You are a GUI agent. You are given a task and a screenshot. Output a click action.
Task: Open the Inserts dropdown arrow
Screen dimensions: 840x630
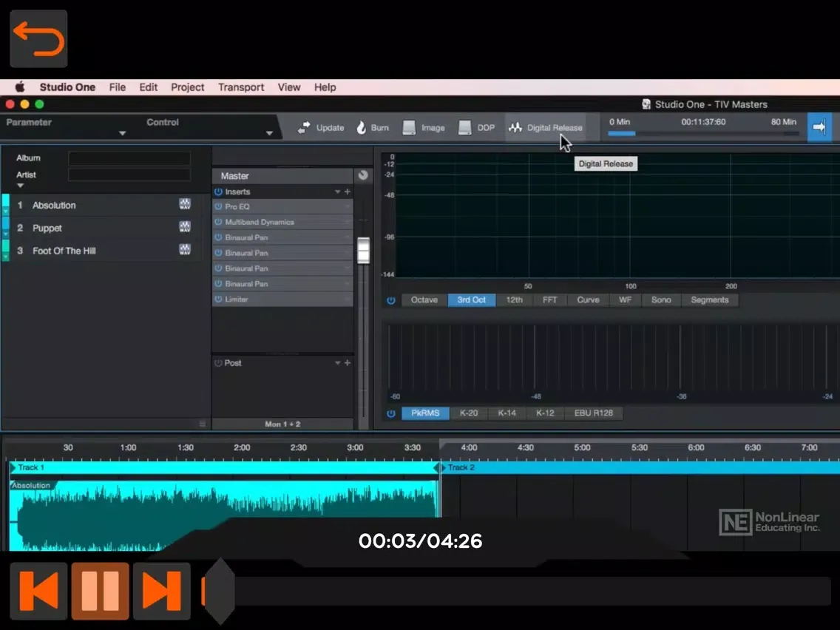[x=337, y=192]
